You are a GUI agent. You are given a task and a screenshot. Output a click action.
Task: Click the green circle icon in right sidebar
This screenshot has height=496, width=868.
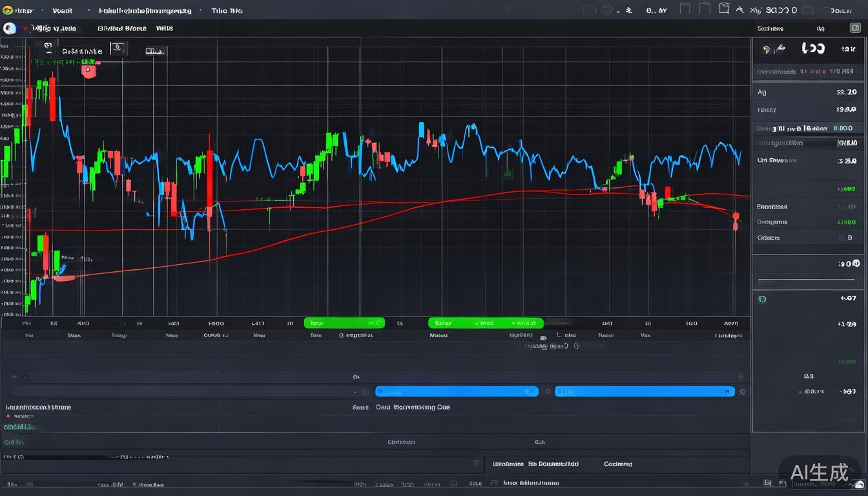point(762,299)
